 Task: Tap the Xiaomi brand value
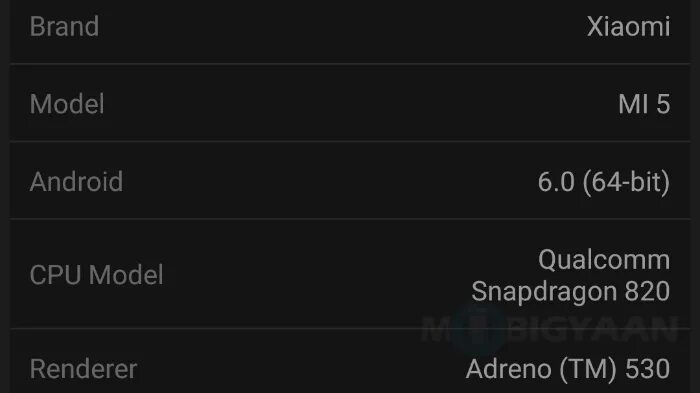coord(629,26)
